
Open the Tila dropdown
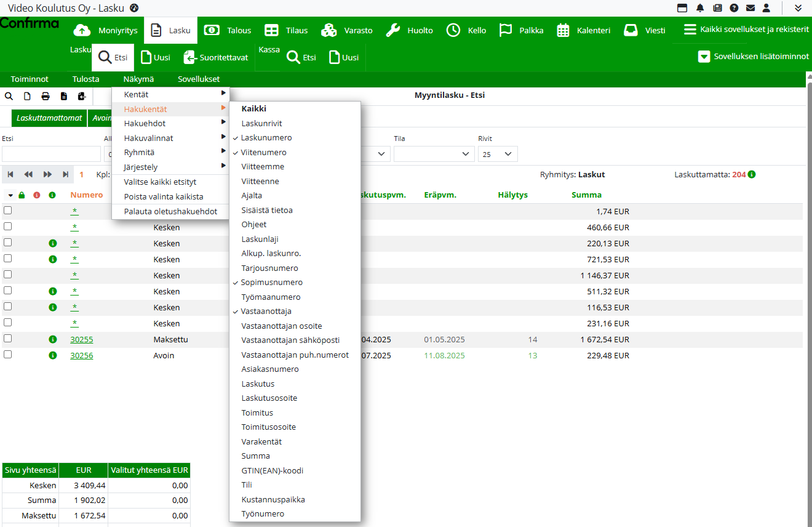tap(434, 154)
